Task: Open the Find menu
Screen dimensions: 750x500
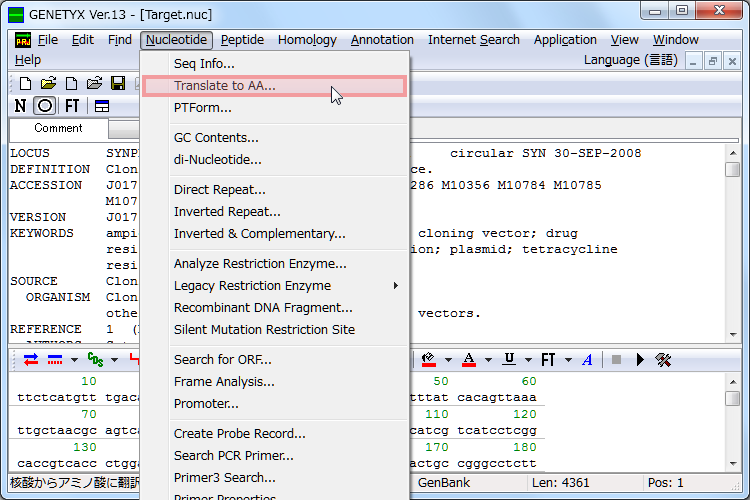Action: [x=120, y=40]
